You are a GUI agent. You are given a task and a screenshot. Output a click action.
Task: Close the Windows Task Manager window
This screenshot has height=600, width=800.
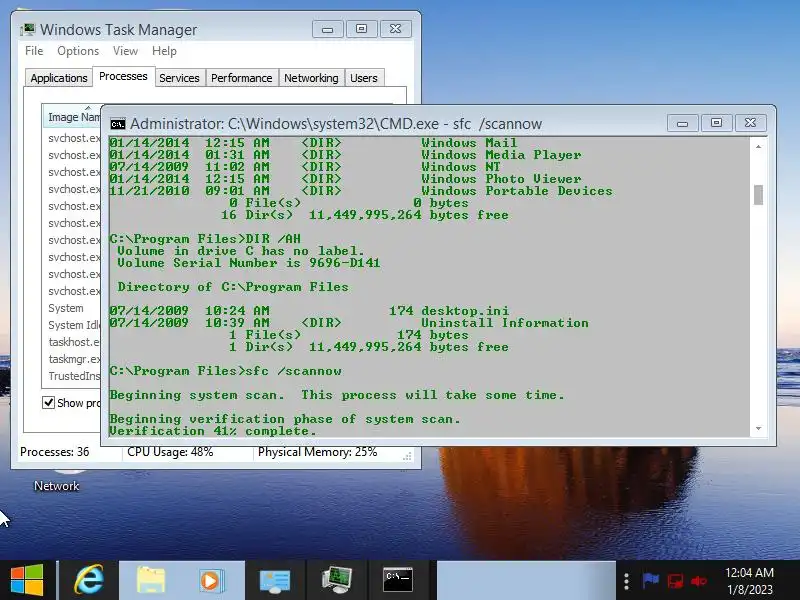[x=395, y=29]
